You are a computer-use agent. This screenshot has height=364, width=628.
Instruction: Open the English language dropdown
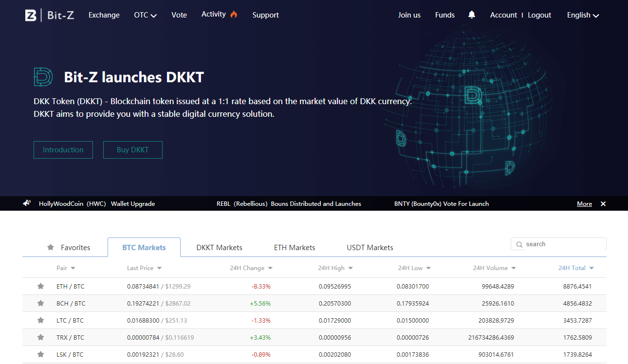583,15
